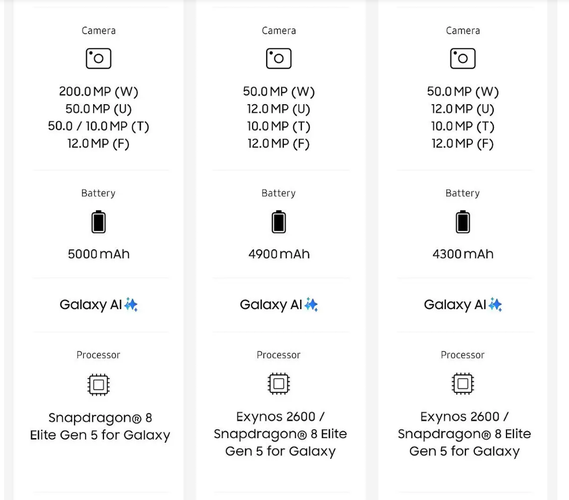The width and height of the screenshot is (569, 500).
Task: Click the processor chip icon in middle column
Action: (x=279, y=384)
